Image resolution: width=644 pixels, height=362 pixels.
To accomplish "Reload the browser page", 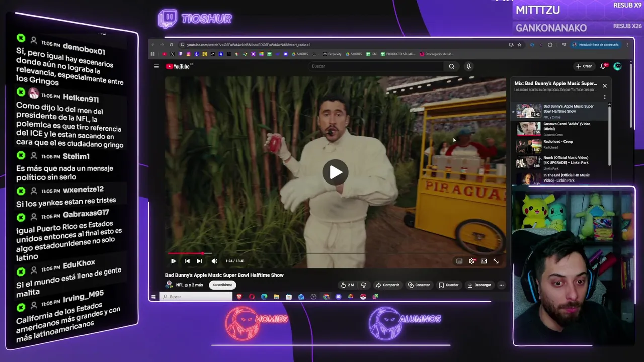I will click(x=171, y=45).
